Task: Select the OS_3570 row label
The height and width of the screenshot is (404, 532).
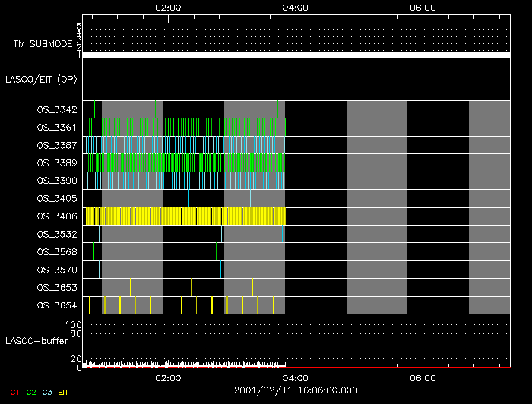Action: pos(57,270)
